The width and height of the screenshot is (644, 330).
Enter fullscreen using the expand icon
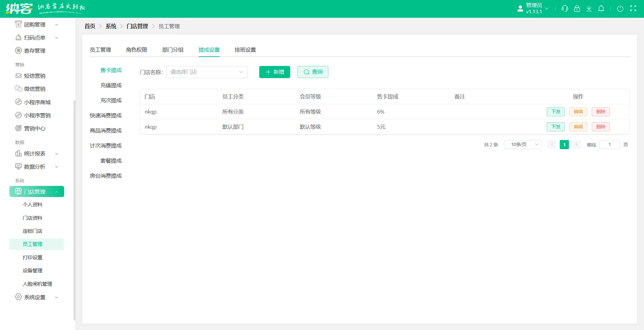[633, 8]
